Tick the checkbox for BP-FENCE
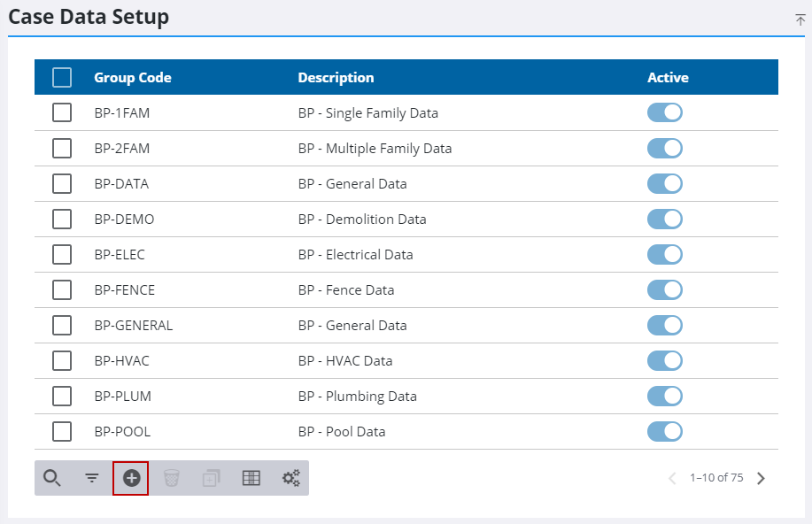Screen dimensions: 812x524 tap(62, 290)
